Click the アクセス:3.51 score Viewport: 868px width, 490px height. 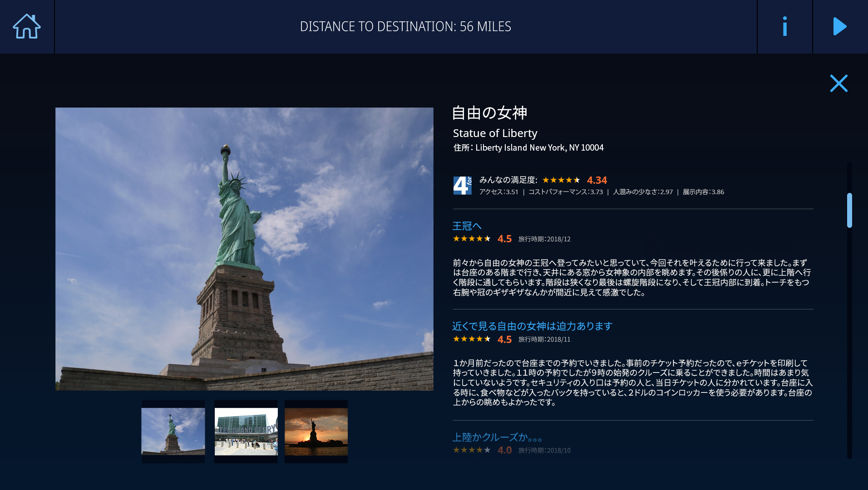coord(498,192)
